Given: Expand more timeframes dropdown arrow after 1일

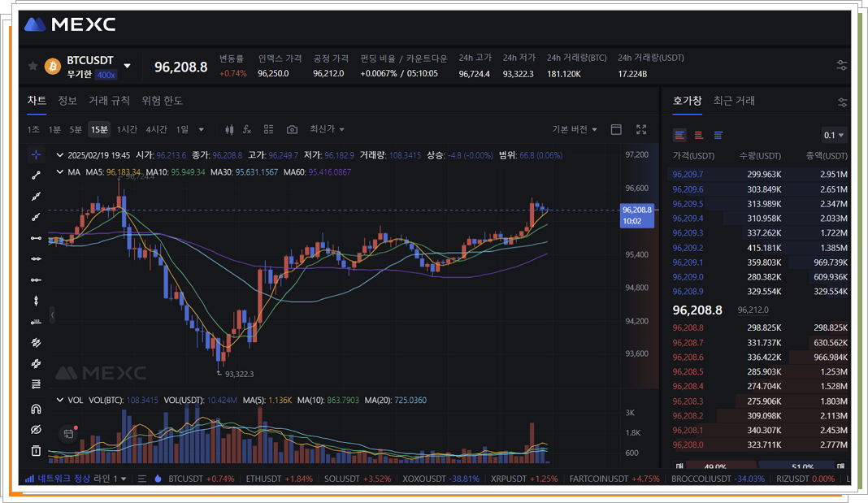Looking at the screenshot, I should point(201,130).
